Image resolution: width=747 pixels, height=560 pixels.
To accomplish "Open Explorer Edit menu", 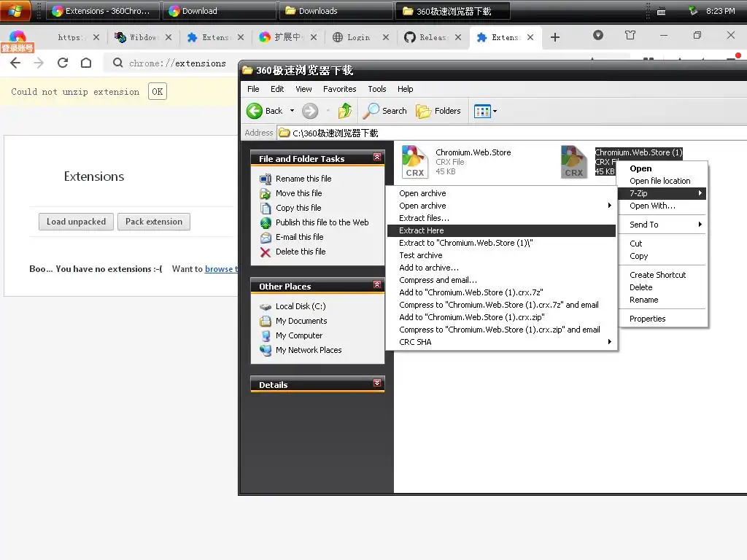I will tap(277, 89).
